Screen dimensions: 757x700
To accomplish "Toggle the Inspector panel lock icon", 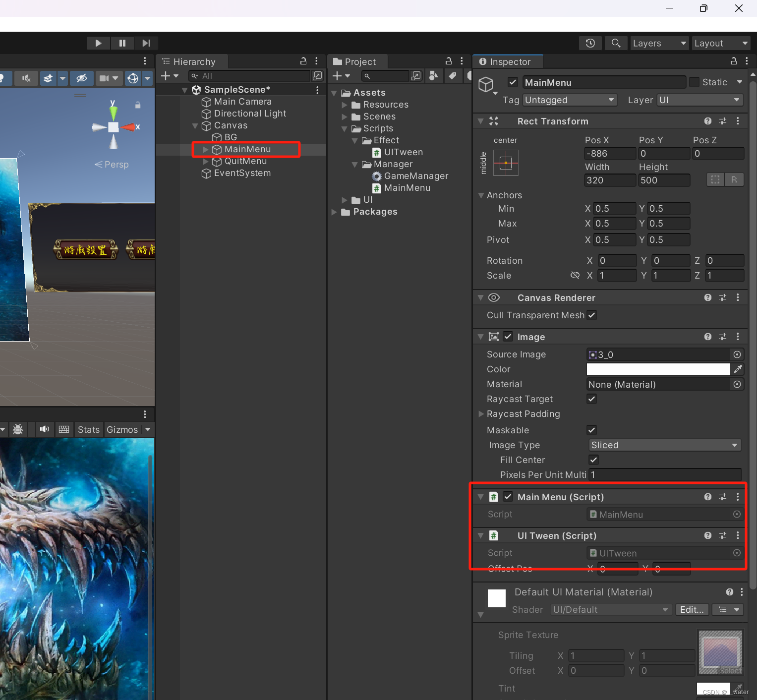I will 734,61.
